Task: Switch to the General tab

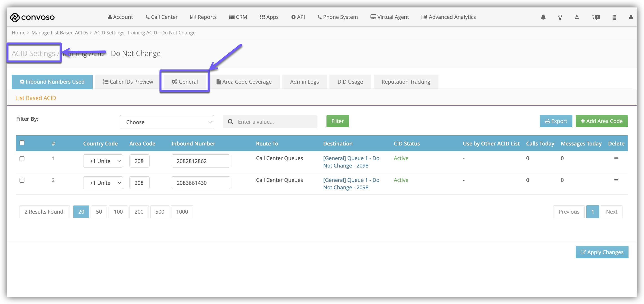Action: pos(184,82)
